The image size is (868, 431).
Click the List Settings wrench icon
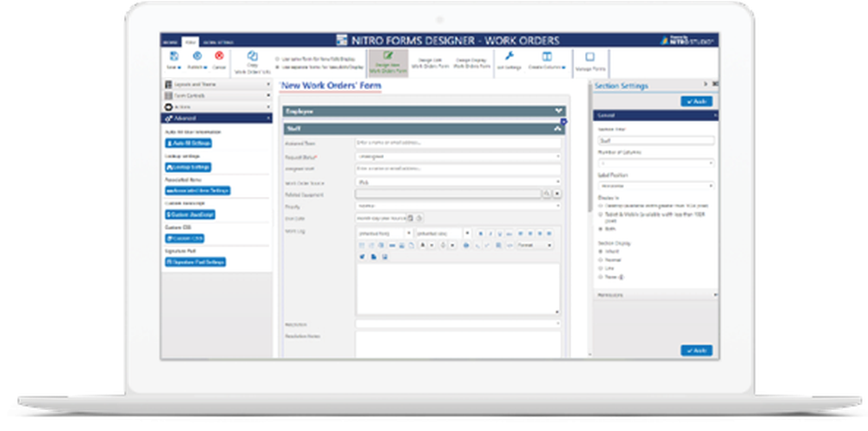[510, 56]
